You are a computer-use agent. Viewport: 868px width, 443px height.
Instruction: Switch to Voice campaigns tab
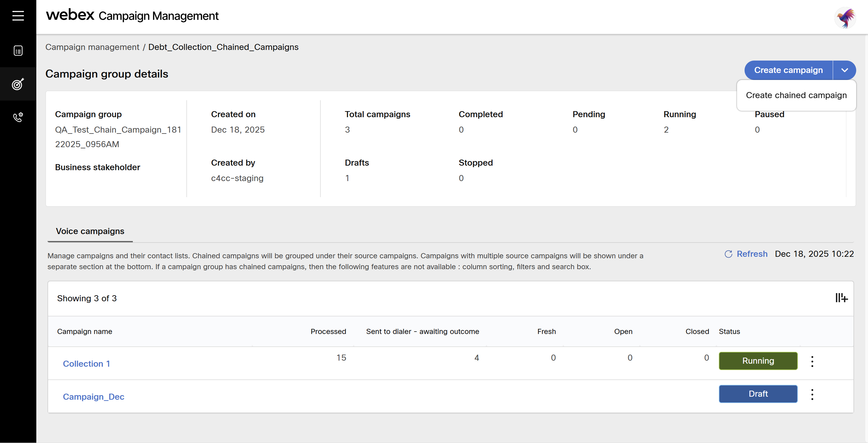(90, 231)
